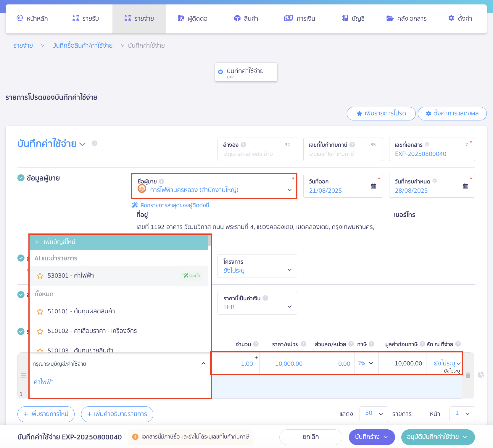Click the trash icon to delete row
This screenshot has width=493, height=448.
point(468,375)
